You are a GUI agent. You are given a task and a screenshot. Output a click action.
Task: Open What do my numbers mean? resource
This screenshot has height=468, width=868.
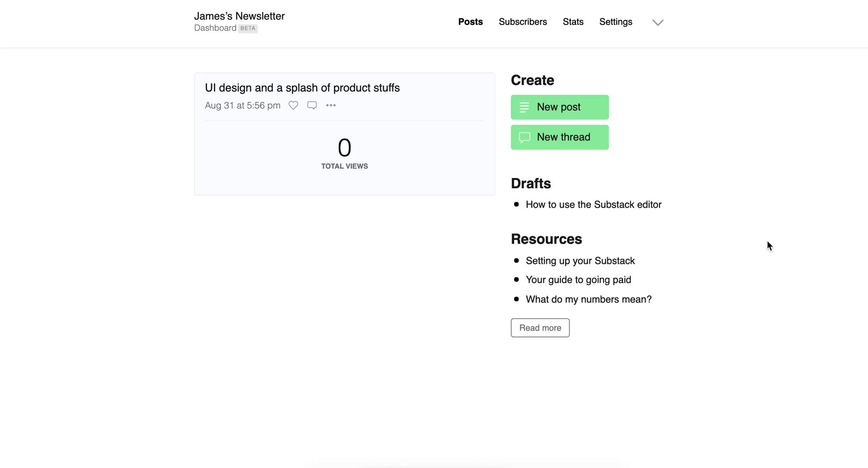click(589, 299)
